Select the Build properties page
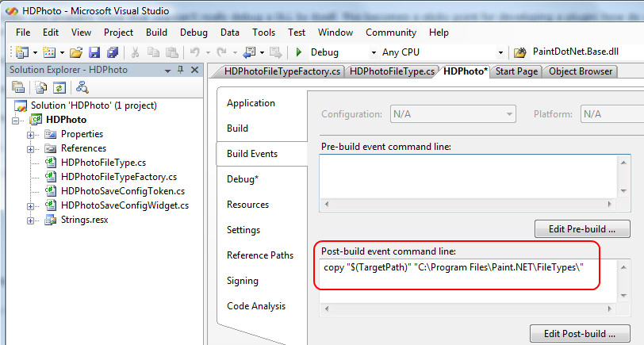Screen dimensions: 644x345 click(237, 128)
